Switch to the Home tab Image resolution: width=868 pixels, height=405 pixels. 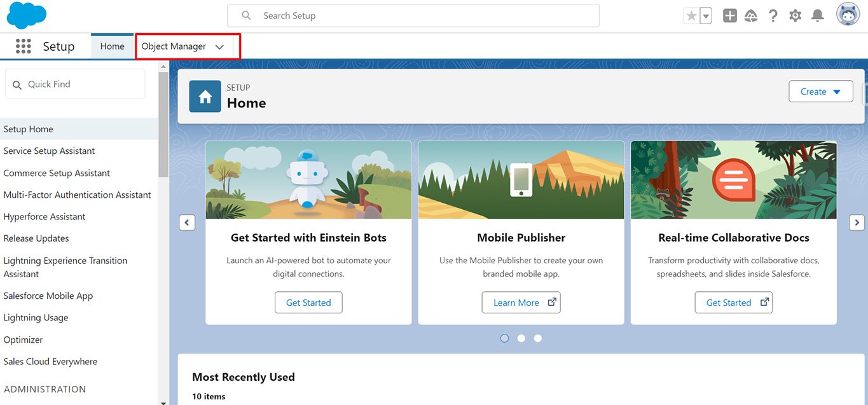pyautogui.click(x=112, y=46)
